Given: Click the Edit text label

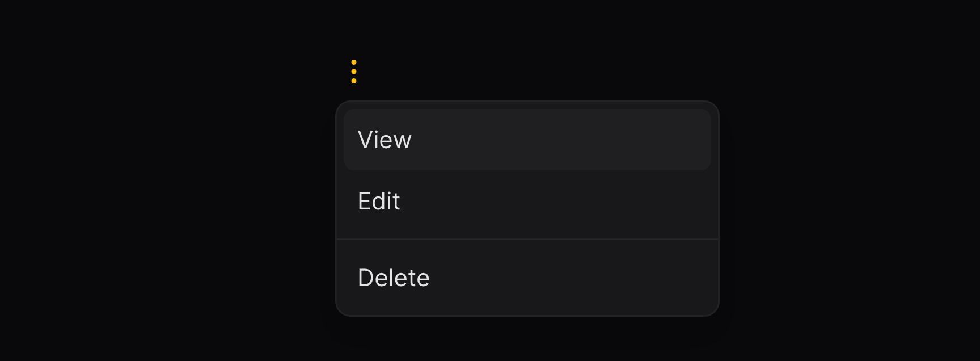Looking at the screenshot, I should tap(379, 201).
